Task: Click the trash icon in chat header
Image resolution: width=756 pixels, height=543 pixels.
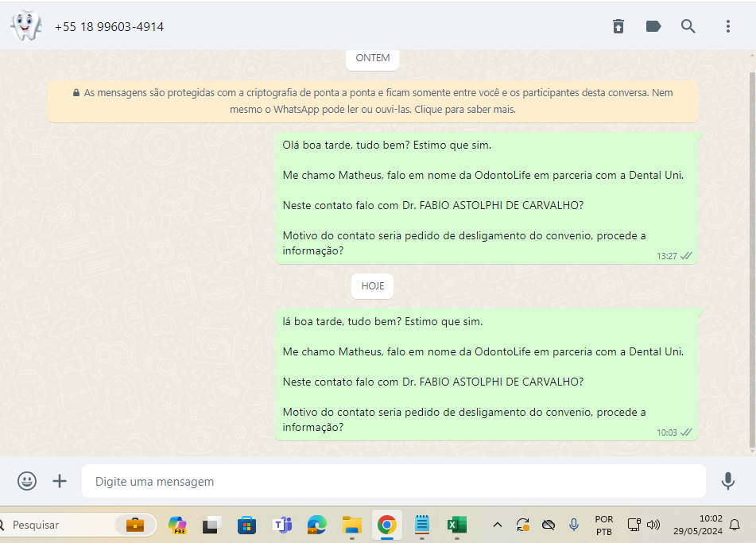Action: [618, 26]
